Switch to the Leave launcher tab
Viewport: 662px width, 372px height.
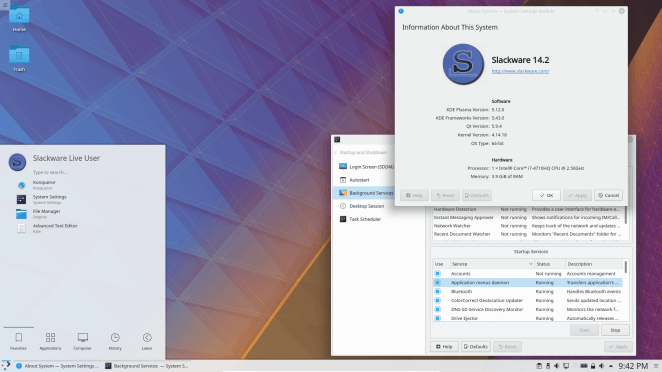(147, 341)
